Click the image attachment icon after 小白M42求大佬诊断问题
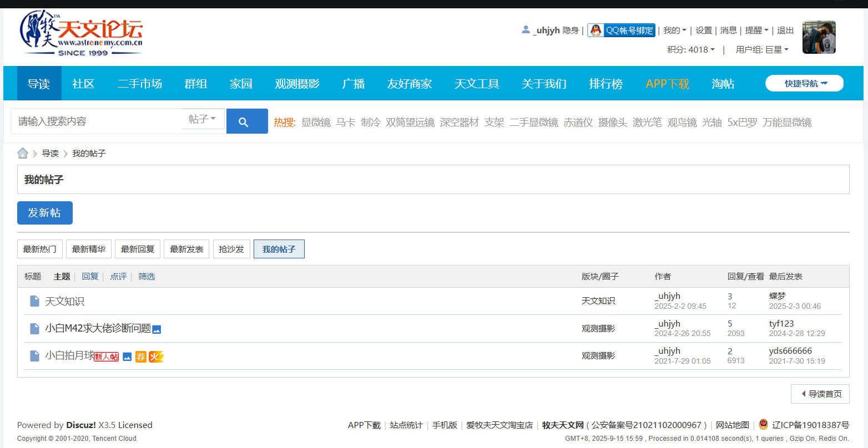This screenshot has height=448, width=868. click(x=157, y=329)
